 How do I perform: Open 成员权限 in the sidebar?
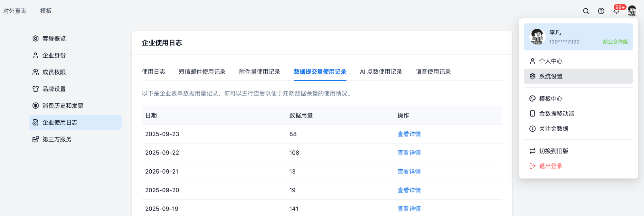(54, 72)
